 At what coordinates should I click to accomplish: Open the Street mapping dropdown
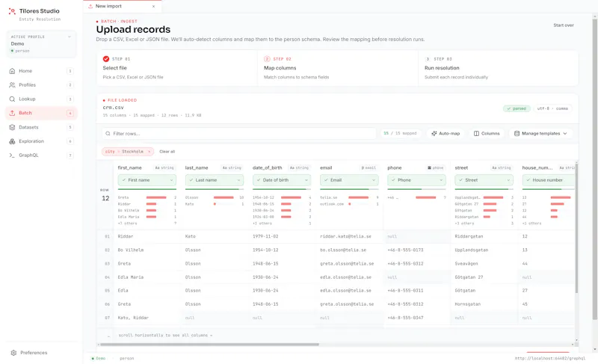coord(484,180)
